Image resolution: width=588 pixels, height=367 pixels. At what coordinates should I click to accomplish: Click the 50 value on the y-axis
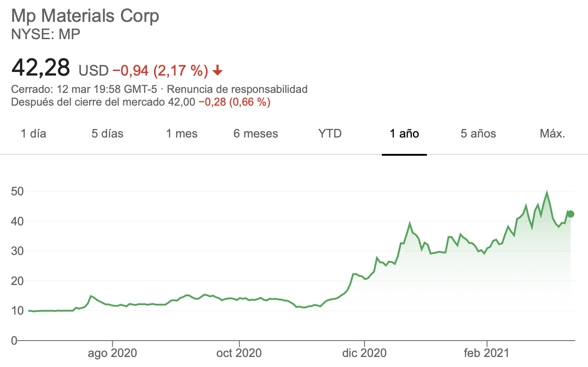[x=17, y=192]
